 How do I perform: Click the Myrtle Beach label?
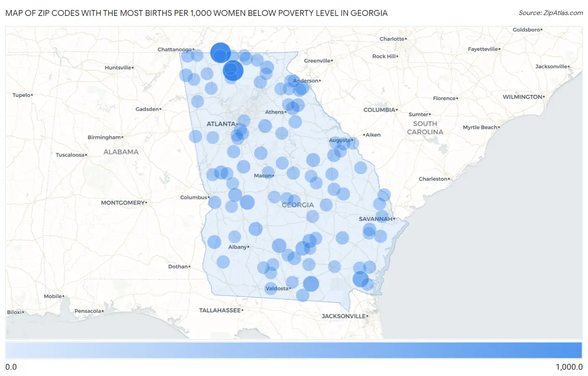tap(480, 128)
